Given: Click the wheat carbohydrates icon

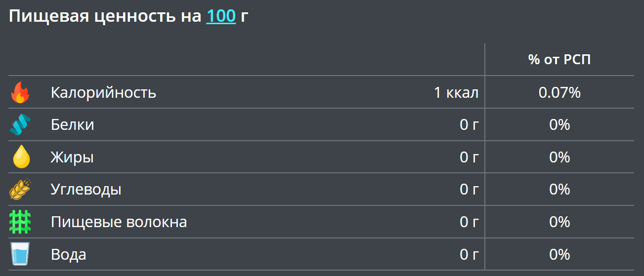Looking at the screenshot, I should coord(20,190).
